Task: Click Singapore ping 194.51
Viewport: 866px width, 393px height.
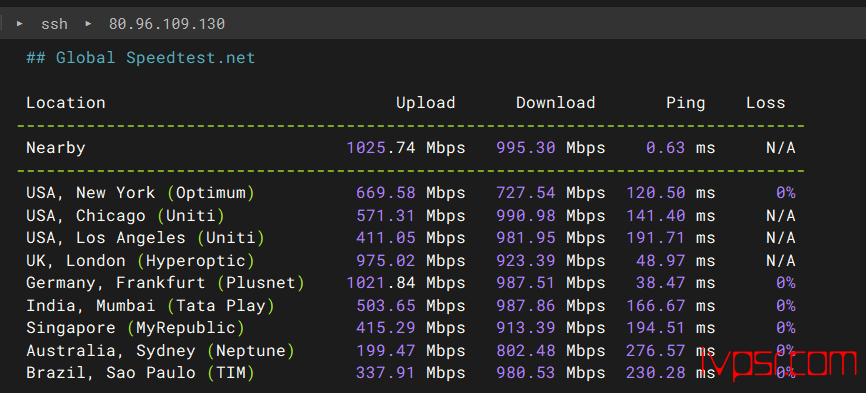Action: 656,328
